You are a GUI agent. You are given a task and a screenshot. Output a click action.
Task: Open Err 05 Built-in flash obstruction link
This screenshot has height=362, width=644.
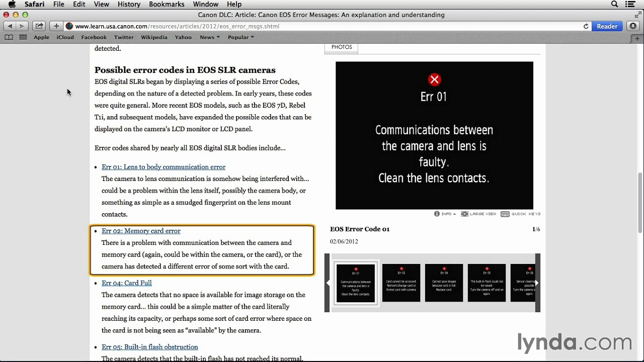click(x=150, y=347)
